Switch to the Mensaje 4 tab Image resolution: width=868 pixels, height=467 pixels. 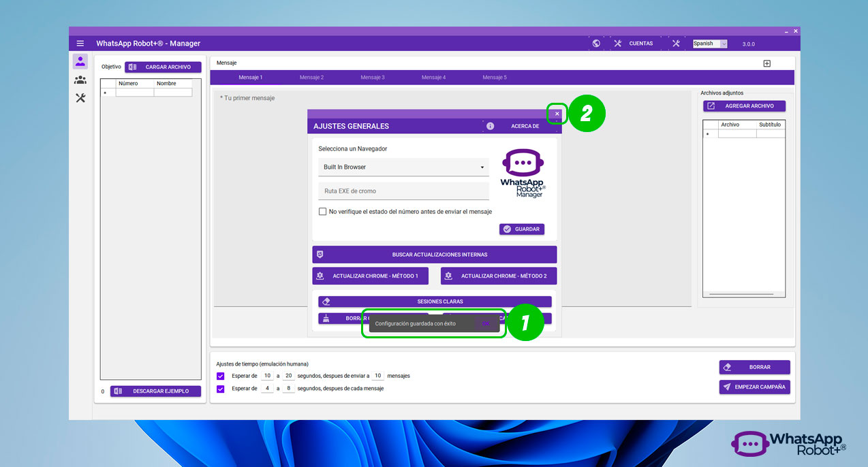pyautogui.click(x=433, y=78)
